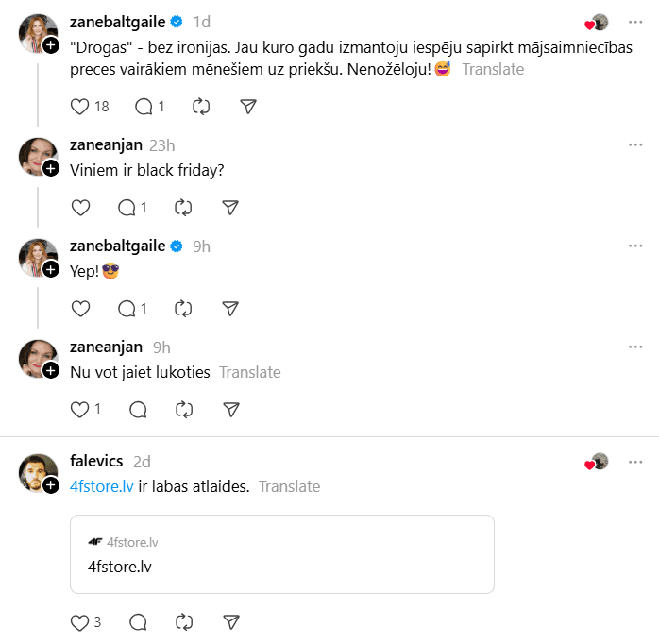Like falevics' post about 4fstore.lv

point(80,621)
